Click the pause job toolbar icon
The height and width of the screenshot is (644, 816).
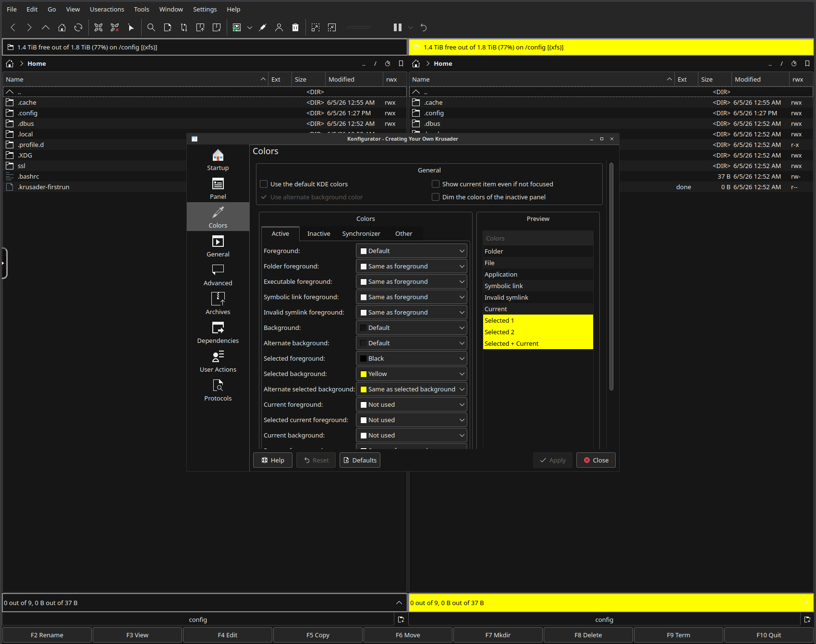(398, 27)
